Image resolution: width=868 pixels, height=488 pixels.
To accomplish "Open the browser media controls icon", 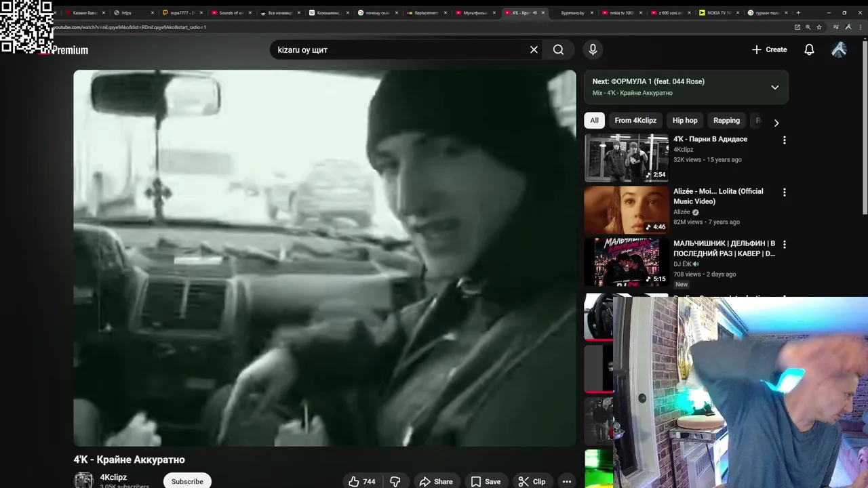I will [836, 27].
